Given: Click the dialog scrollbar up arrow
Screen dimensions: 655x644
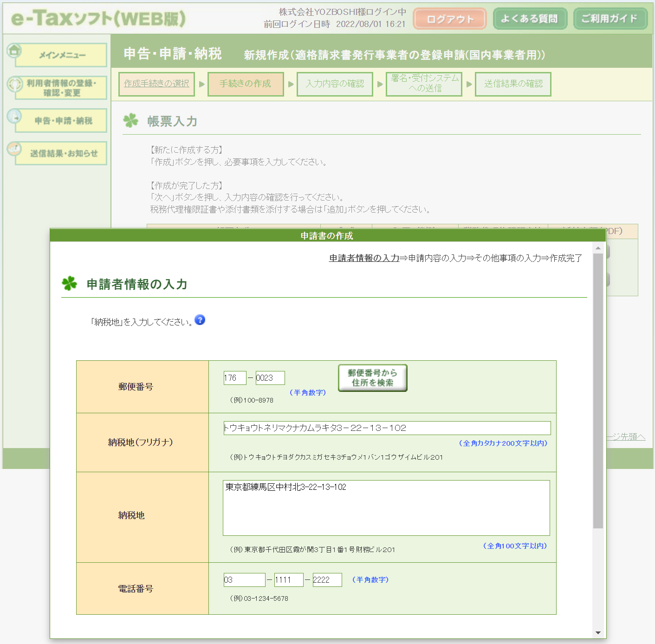Looking at the screenshot, I should 598,248.
